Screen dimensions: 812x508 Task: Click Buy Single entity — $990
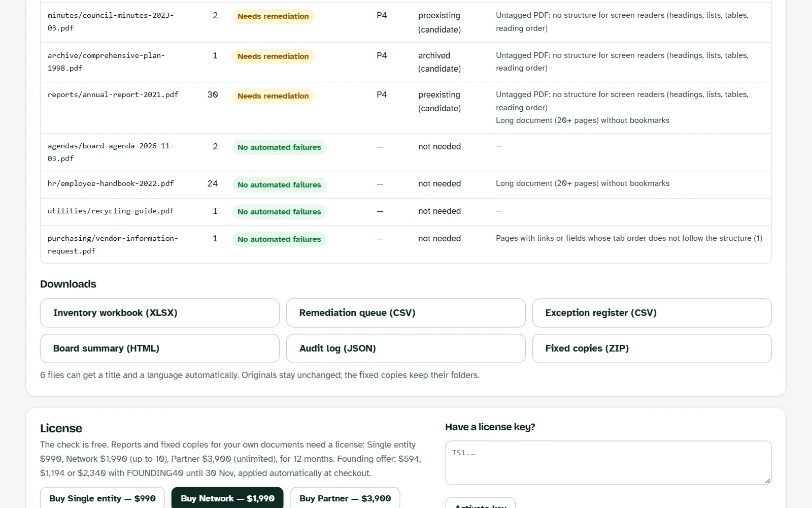click(x=103, y=498)
